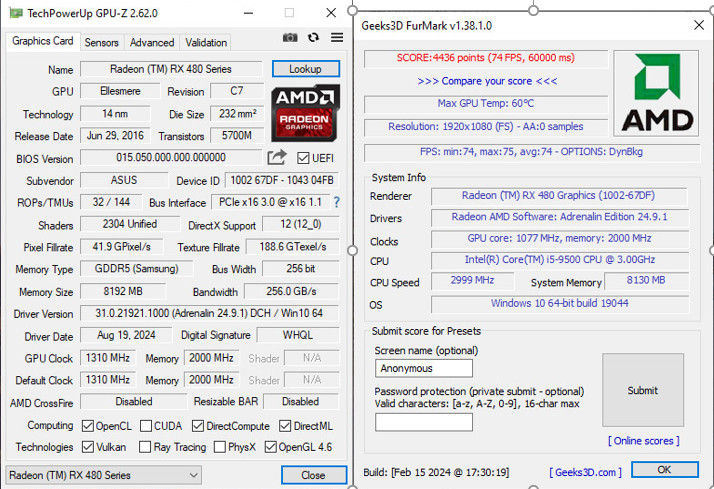Select the Graphics Card tab
Screen dimensions: 714x489
tap(43, 41)
